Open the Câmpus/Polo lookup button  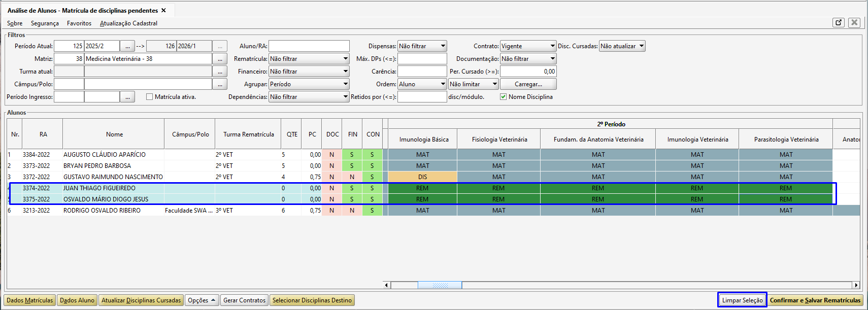(220, 84)
